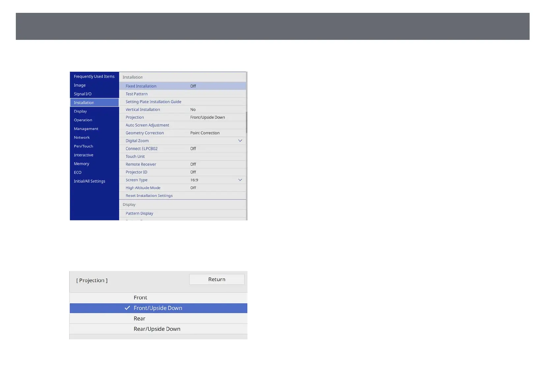Select the Installation category in sidebar
The image size is (555, 392).
pos(94,102)
